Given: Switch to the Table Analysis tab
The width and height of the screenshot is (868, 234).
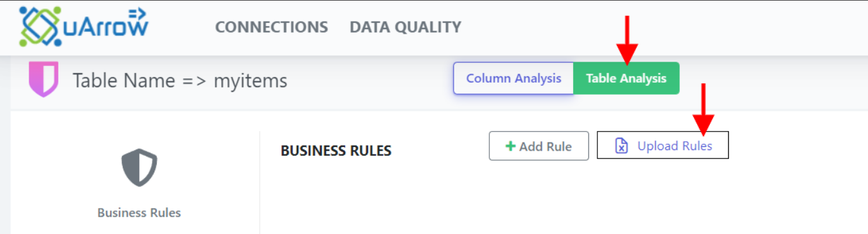Looking at the screenshot, I should click(626, 78).
